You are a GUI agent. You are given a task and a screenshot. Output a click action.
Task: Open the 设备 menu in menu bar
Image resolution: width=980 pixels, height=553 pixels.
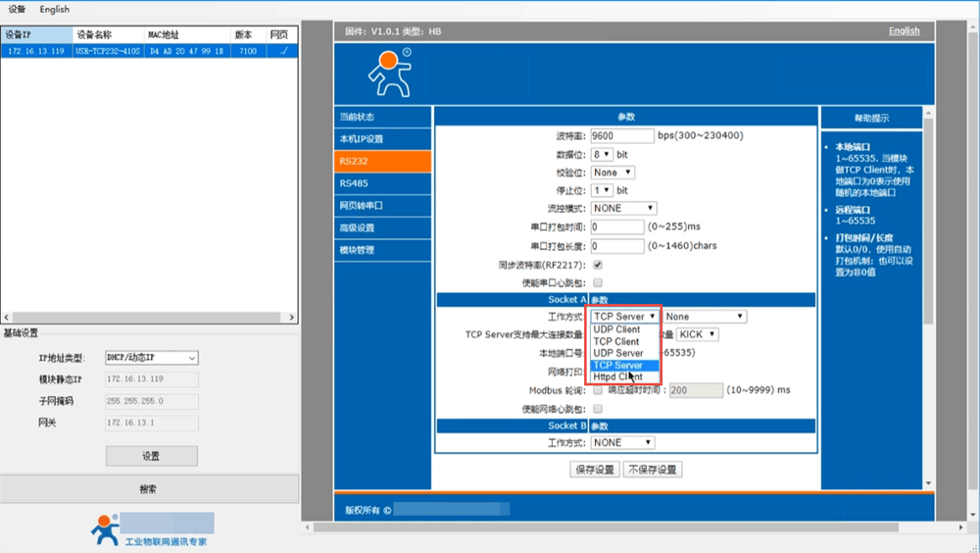[x=17, y=9]
